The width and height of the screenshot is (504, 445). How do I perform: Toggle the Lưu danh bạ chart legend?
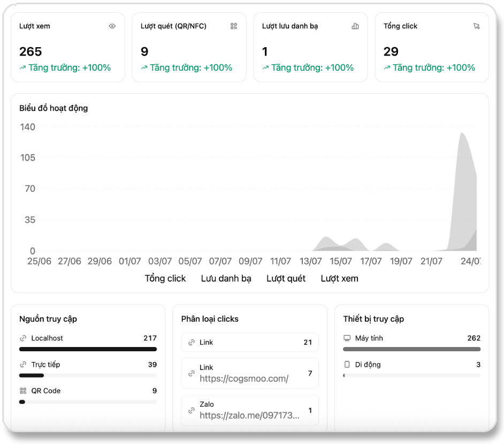click(x=226, y=278)
